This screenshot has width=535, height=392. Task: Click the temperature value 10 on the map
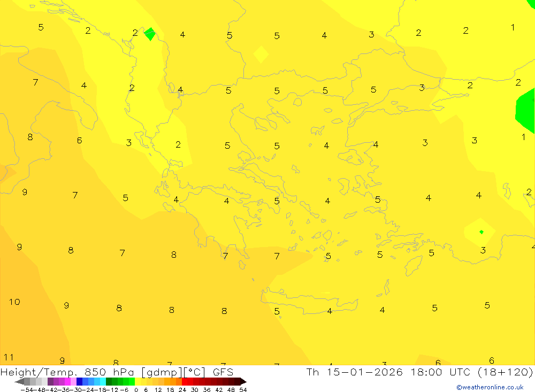[14, 302]
